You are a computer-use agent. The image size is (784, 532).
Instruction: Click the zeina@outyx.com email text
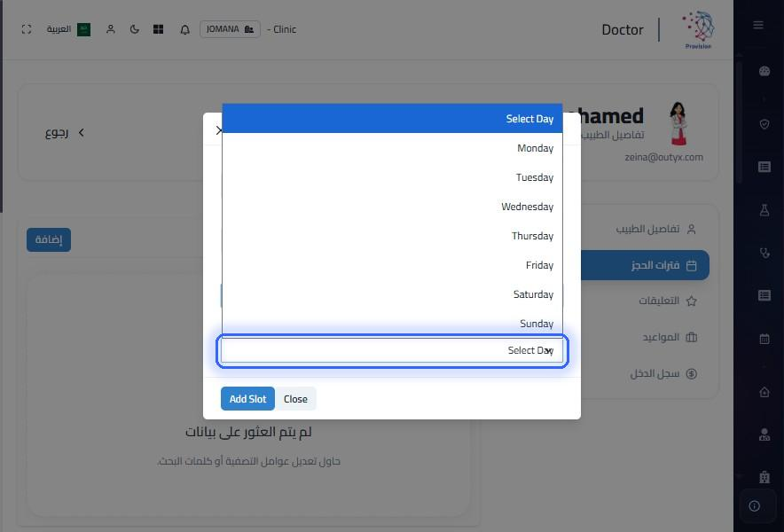[x=663, y=157]
